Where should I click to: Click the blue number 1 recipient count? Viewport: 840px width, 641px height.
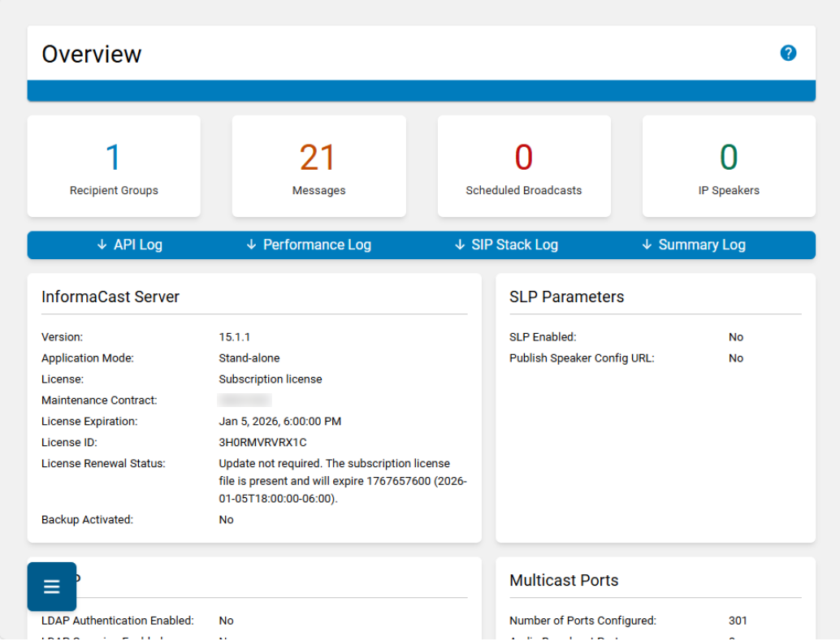pyautogui.click(x=113, y=158)
